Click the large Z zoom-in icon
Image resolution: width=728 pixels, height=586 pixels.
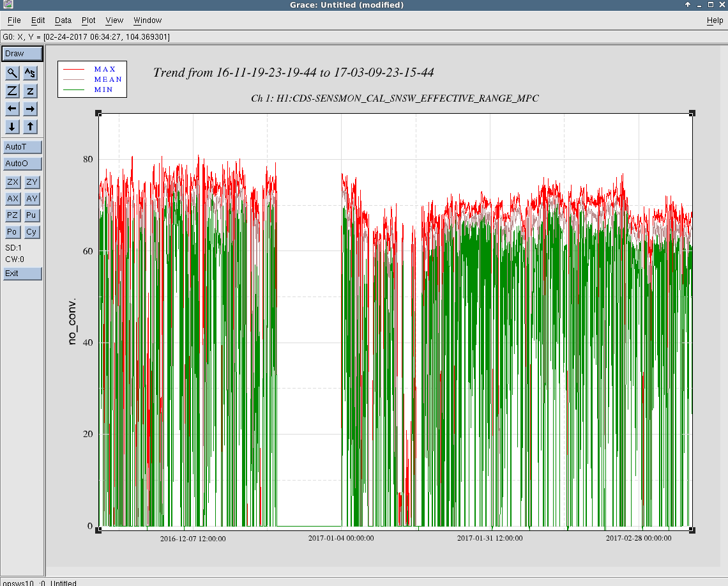pos(12,91)
